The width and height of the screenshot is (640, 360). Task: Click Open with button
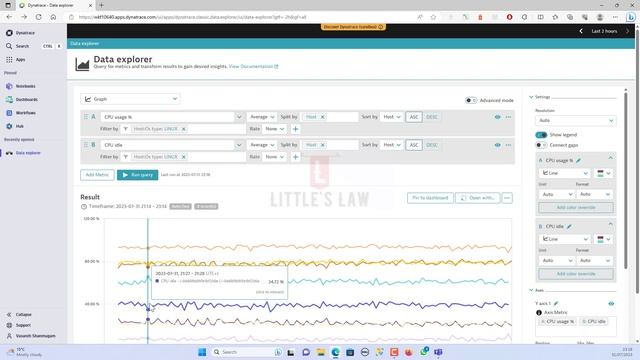pyautogui.click(x=478, y=198)
